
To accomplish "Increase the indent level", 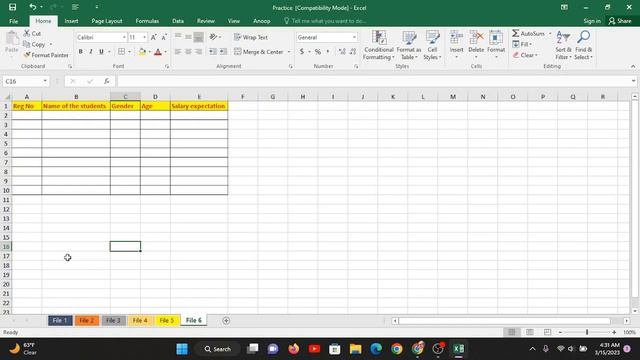I will pyautogui.click(x=223, y=52).
